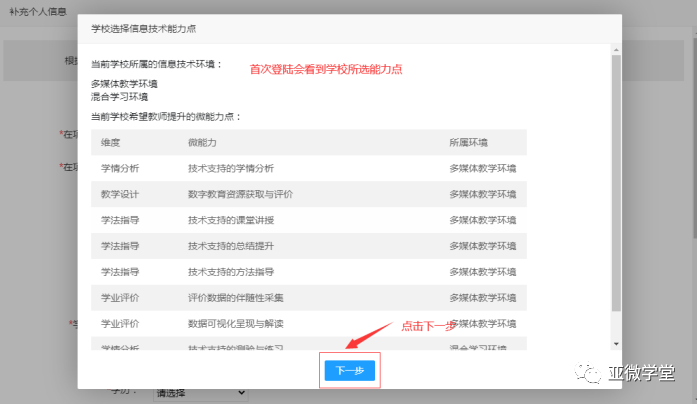Click the 当前学校希望教师提升的微能力点 label
The height and width of the screenshot is (404, 698).
pyautogui.click(x=166, y=117)
